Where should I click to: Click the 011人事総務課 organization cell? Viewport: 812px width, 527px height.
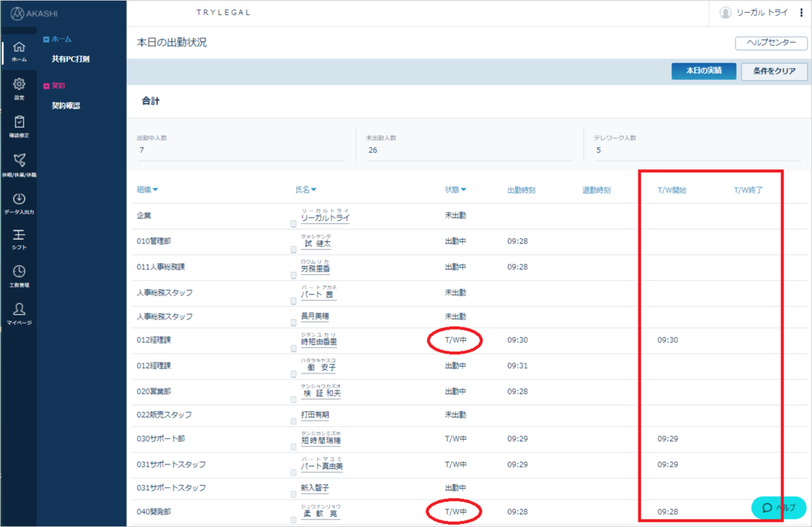[x=161, y=267]
